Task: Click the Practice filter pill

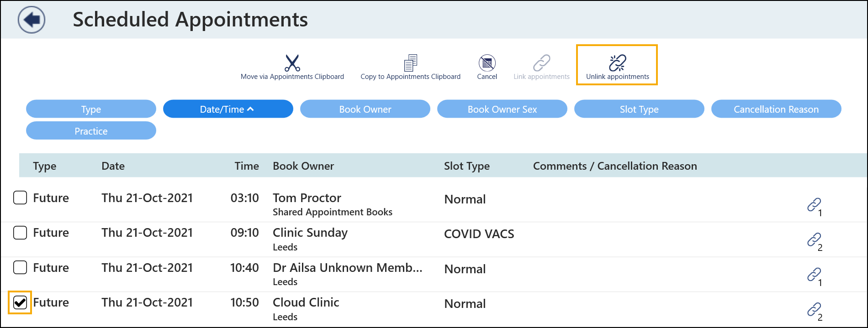Action: point(91,131)
